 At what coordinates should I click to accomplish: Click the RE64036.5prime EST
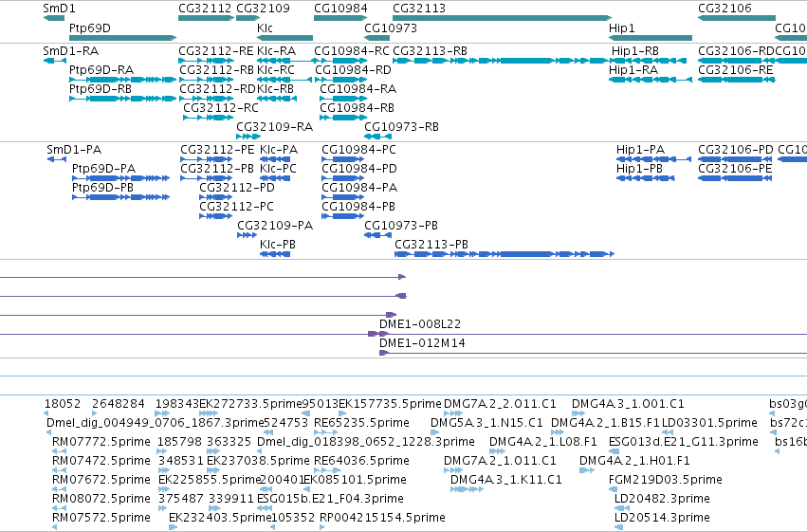(326, 470)
